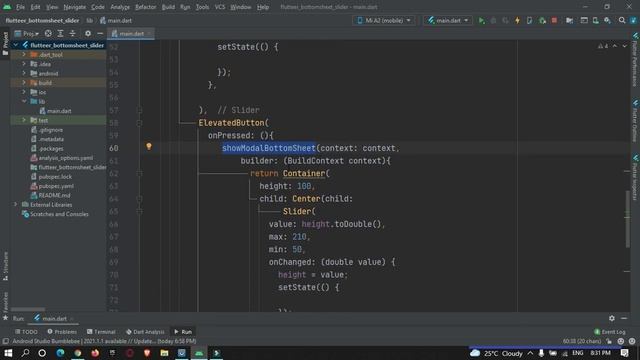Click the Select Opened File target icon
This screenshot has height=360, width=640.
(x=48, y=33)
